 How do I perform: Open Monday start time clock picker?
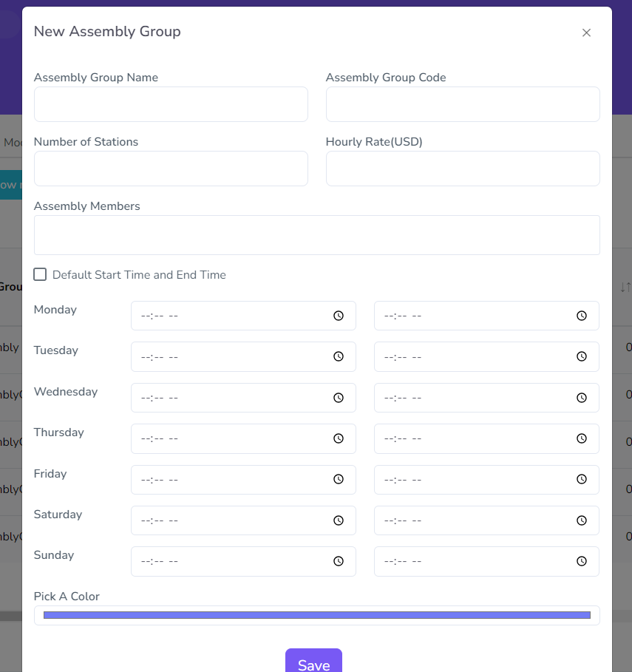(339, 316)
